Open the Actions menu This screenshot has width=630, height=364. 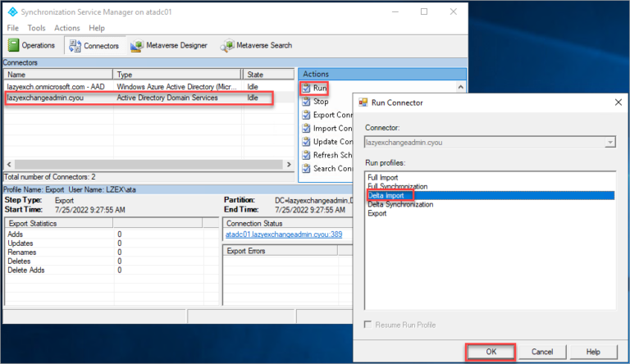(x=67, y=28)
